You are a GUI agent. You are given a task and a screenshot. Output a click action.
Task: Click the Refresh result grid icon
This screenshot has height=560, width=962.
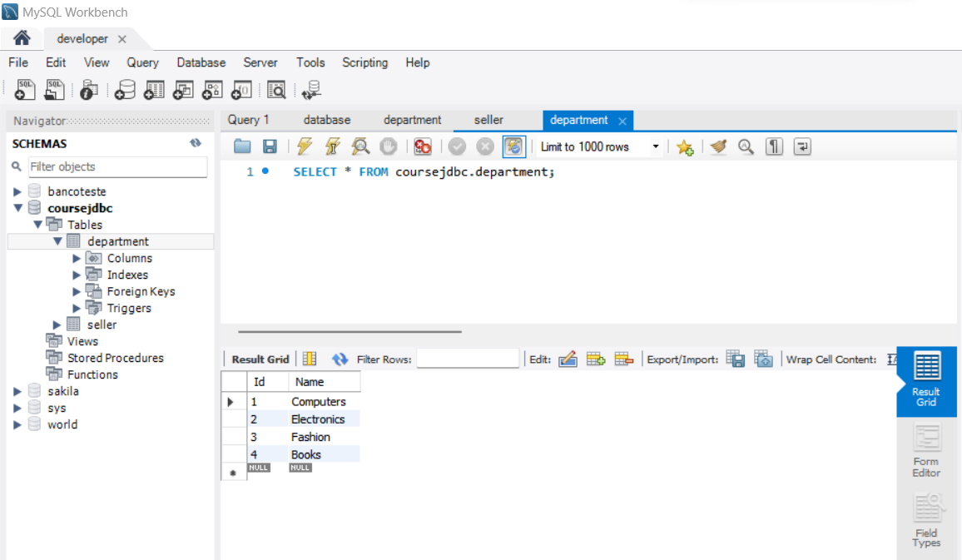click(340, 359)
